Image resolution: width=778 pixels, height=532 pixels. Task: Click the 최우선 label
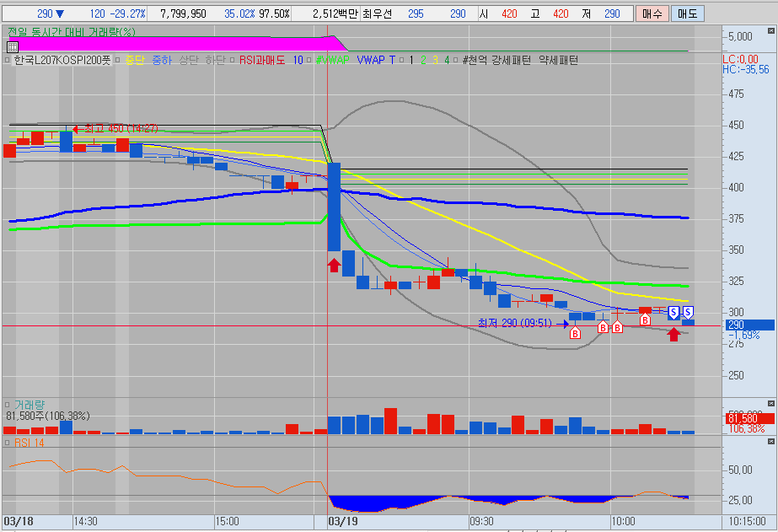click(377, 13)
